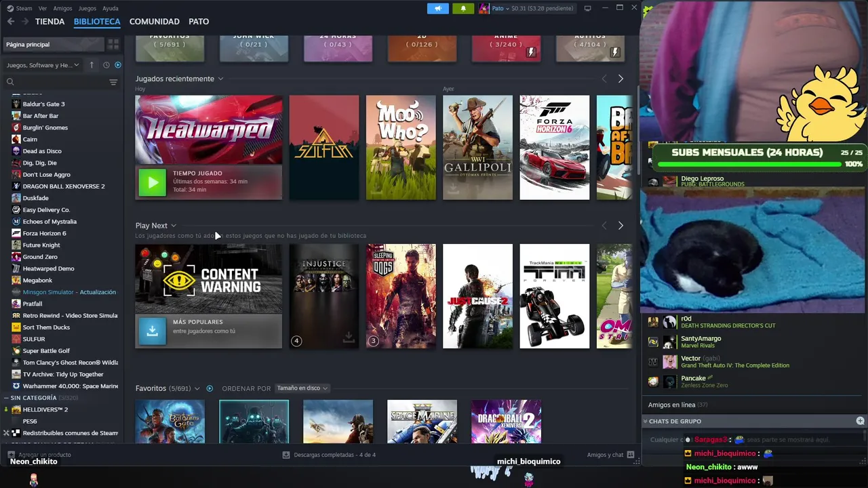This screenshot has width=868, height=488.
Task: Open the Moo Who? game cover
Action: tap(401, 147)
